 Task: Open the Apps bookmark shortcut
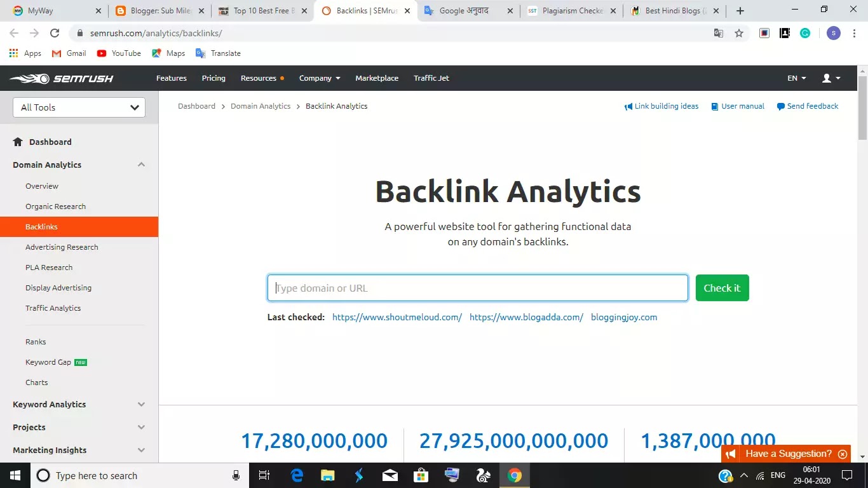25,53
